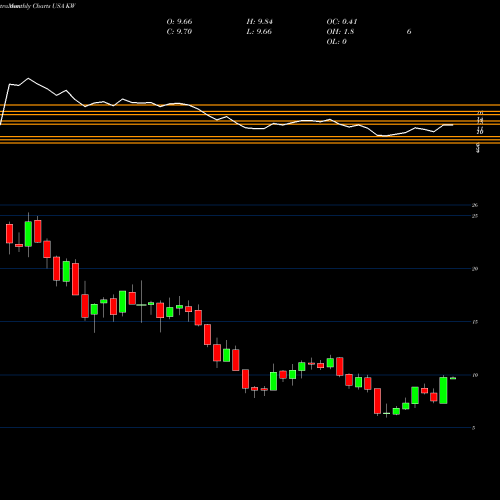
Task: Click the 'OL: 0' reading
Action: (337, 42)
